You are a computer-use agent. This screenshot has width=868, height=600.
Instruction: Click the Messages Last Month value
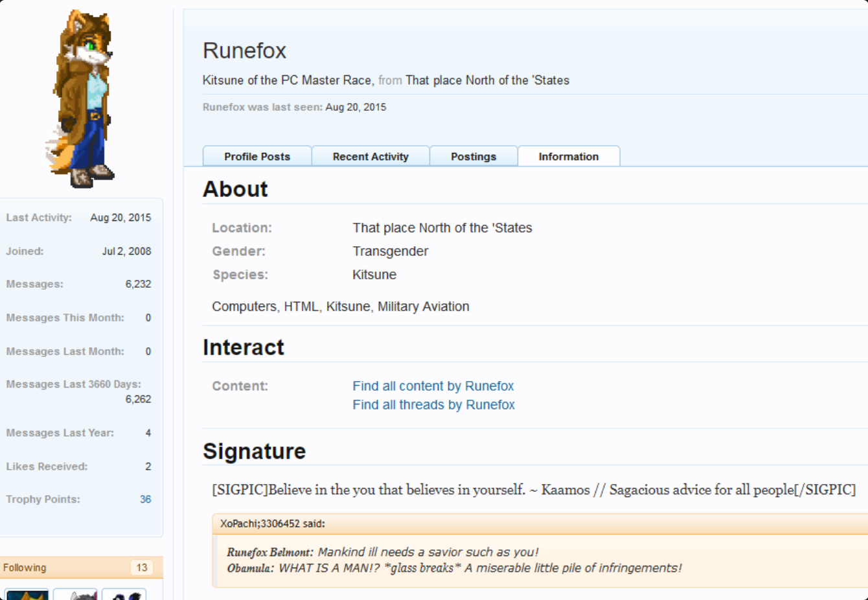[x=148, y=352]
